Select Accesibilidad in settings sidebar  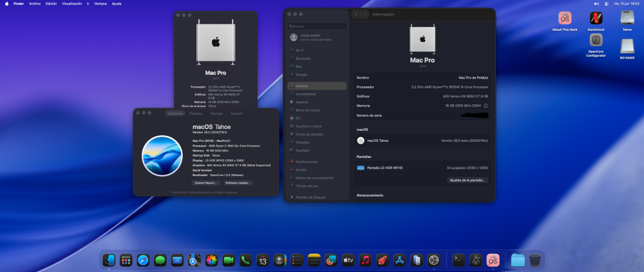(317, 93)
